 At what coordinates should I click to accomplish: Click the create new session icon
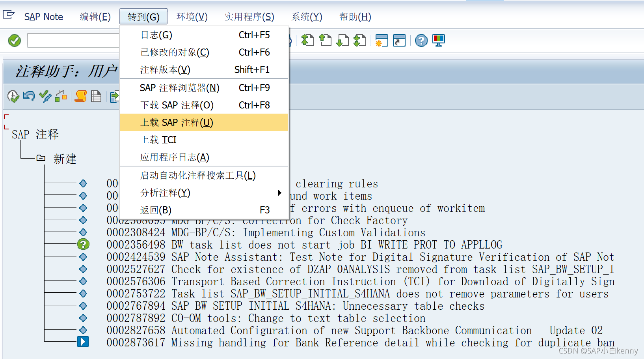382,40
